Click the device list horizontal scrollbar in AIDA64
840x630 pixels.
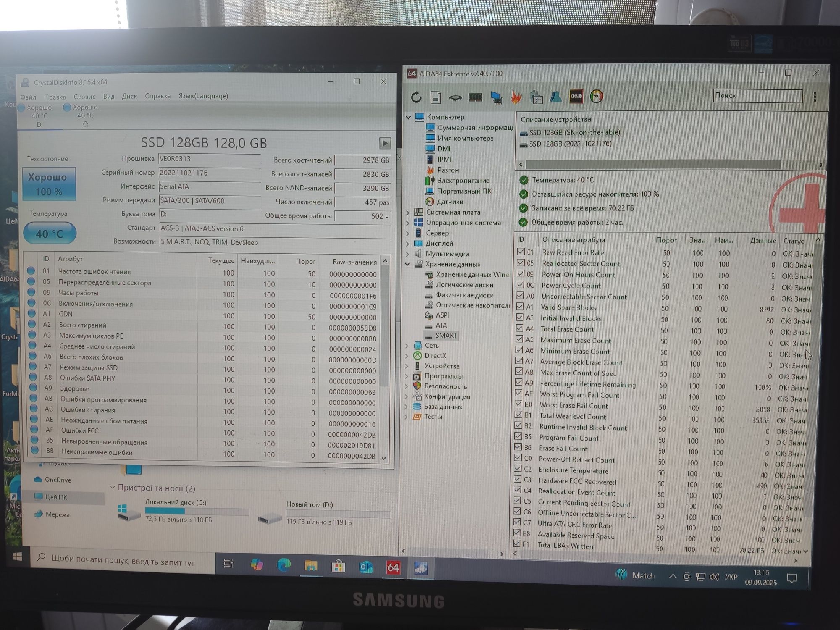click(653, 164)
